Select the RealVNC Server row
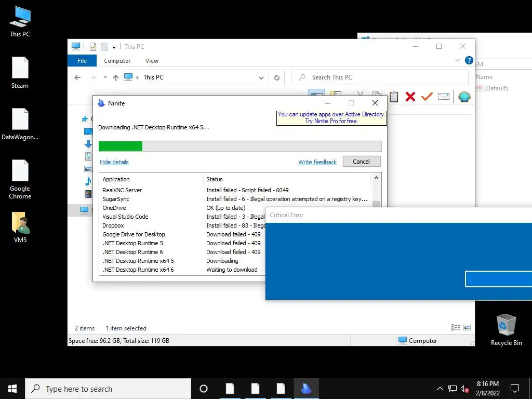 (x=235, y=190)
